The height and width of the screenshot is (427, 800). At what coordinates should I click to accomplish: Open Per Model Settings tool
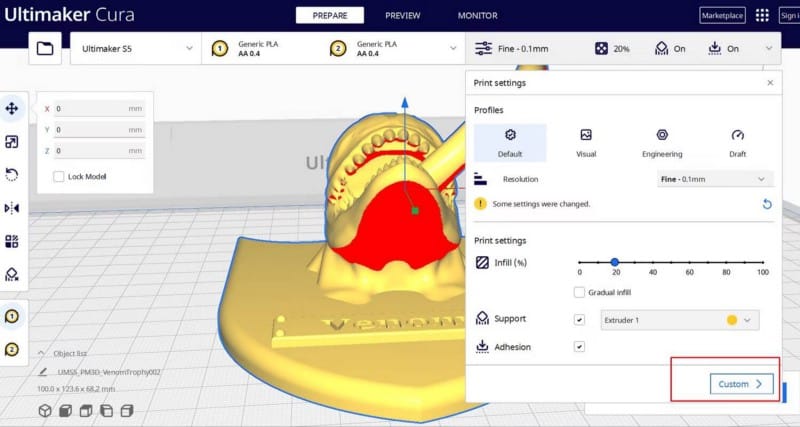tap(12, 241)
